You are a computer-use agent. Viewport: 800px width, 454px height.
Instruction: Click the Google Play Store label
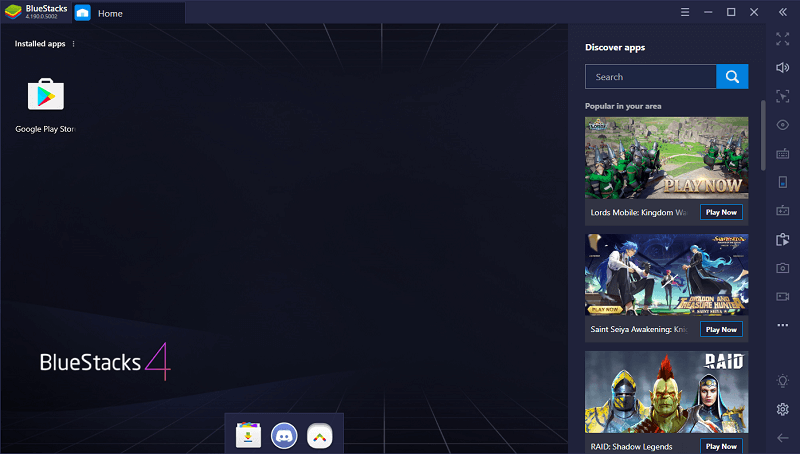click(x=45, y=129)
